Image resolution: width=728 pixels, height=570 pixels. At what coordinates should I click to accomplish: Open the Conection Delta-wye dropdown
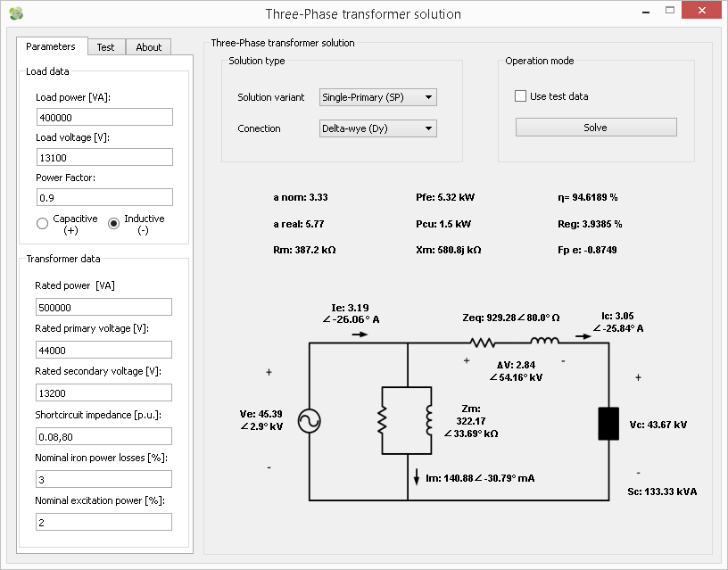click(378, 128)
